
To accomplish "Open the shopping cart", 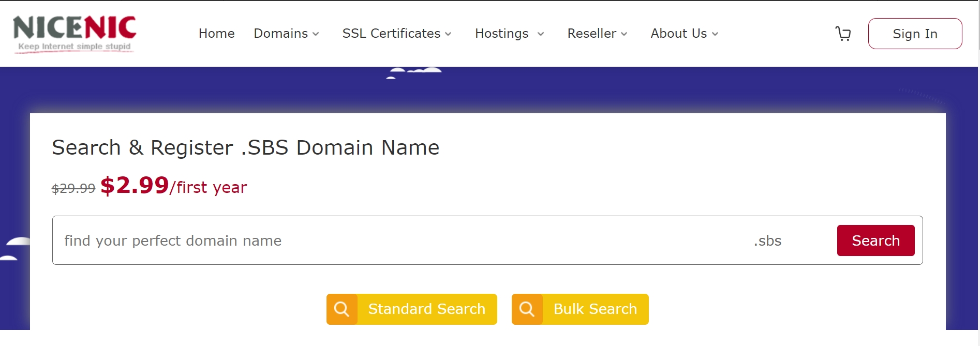I will point(843,34).
